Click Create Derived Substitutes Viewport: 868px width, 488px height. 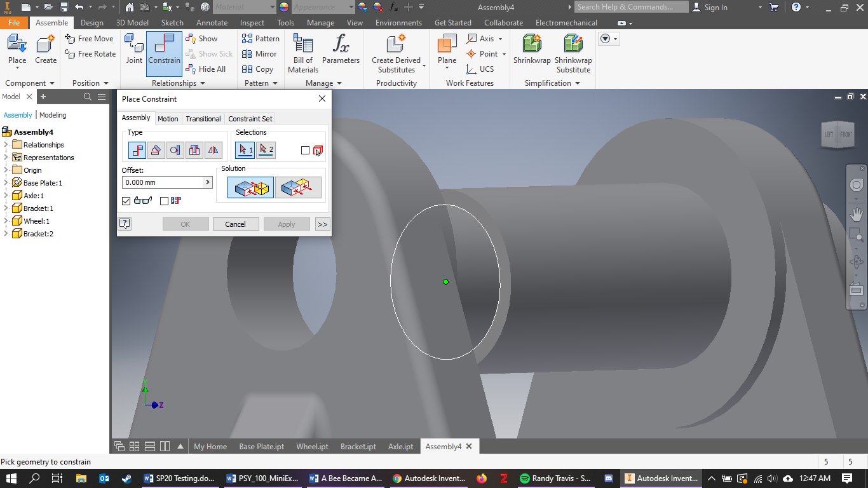click(x=397, y=53)
